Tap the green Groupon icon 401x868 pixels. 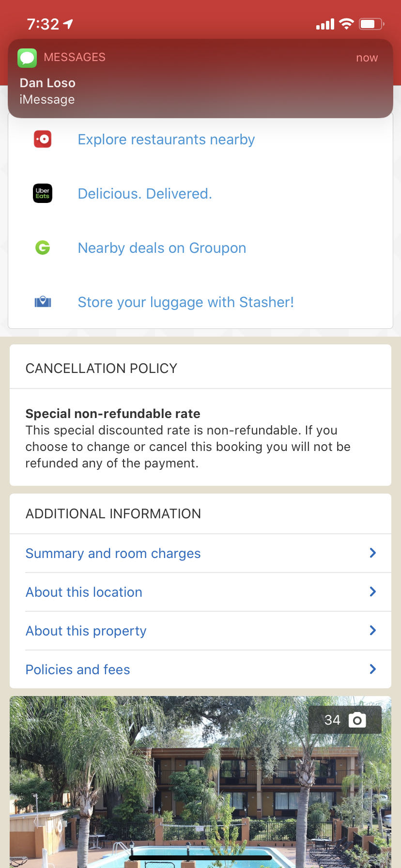click(43, 248)
